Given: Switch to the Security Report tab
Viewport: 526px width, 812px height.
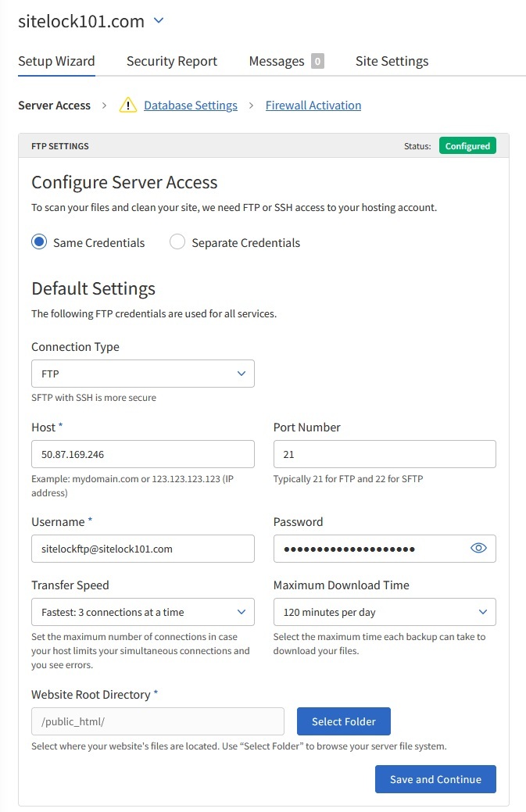Looking at the screenshot, I should tap(172, 61).
